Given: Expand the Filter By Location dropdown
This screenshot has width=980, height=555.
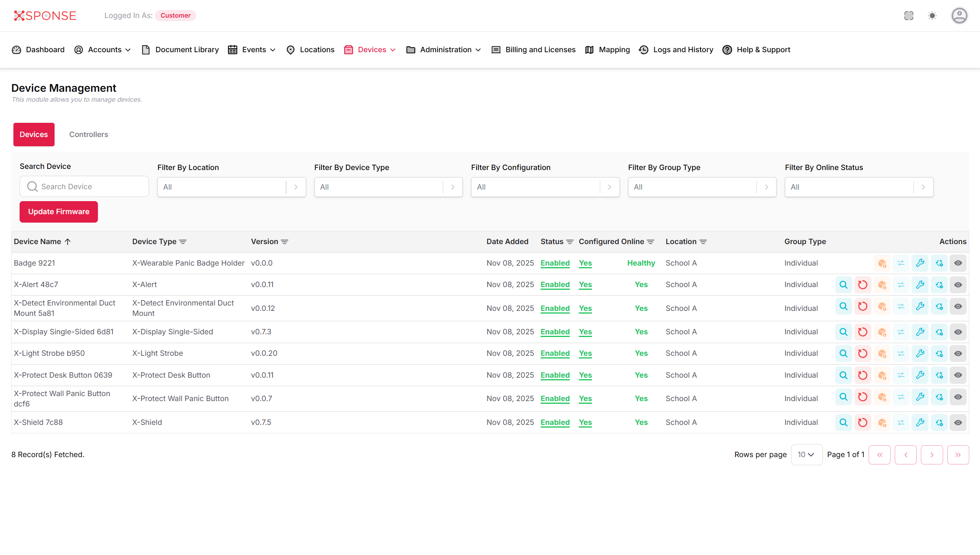Looking at the screenshot, I should (296, 187).
